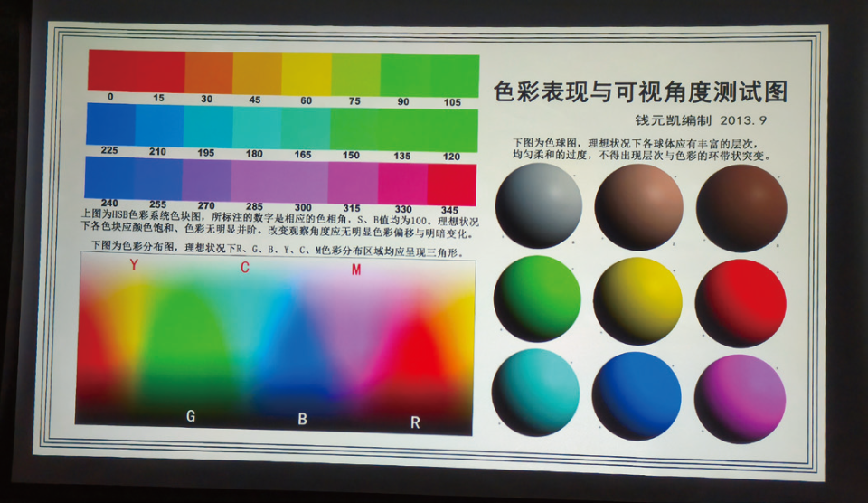The width and height of the screenshot is (868, 503).
Task: Choose the cyan color block labeled 180
Action: [257, 128]
